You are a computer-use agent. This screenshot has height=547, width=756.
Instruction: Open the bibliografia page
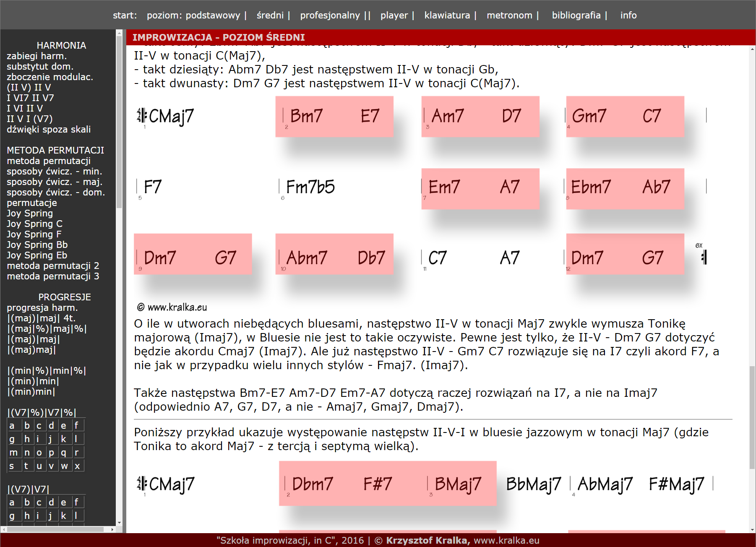576,15
